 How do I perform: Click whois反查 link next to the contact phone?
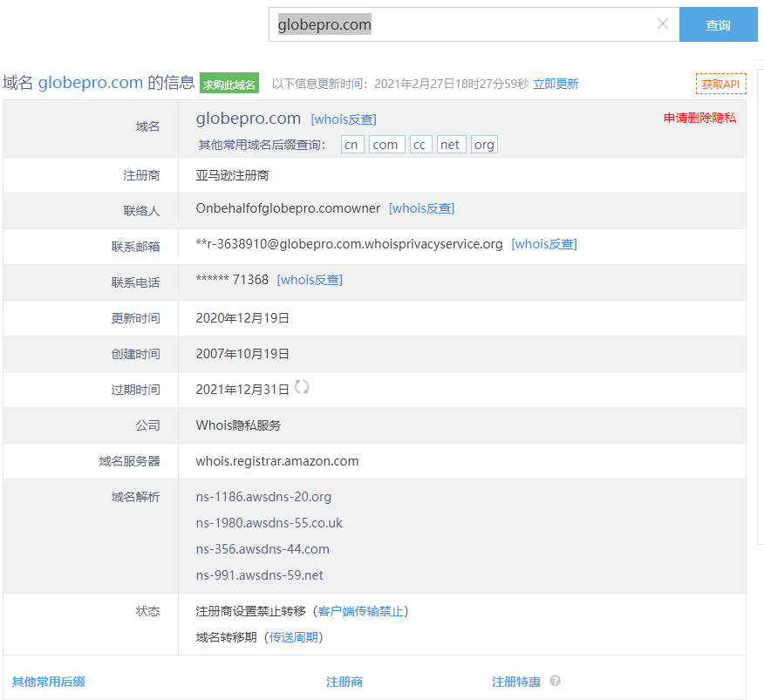[310, 280]
